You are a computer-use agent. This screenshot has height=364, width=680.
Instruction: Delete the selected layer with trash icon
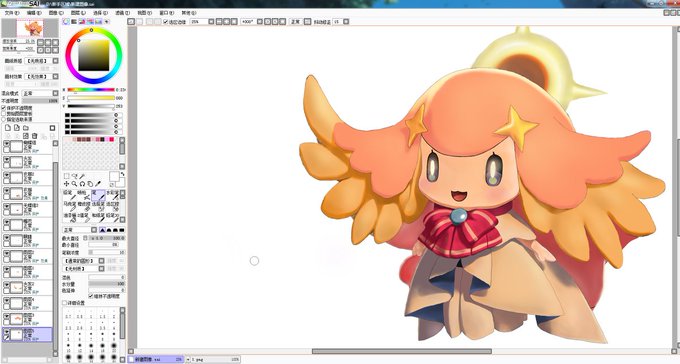coord(35,136)
